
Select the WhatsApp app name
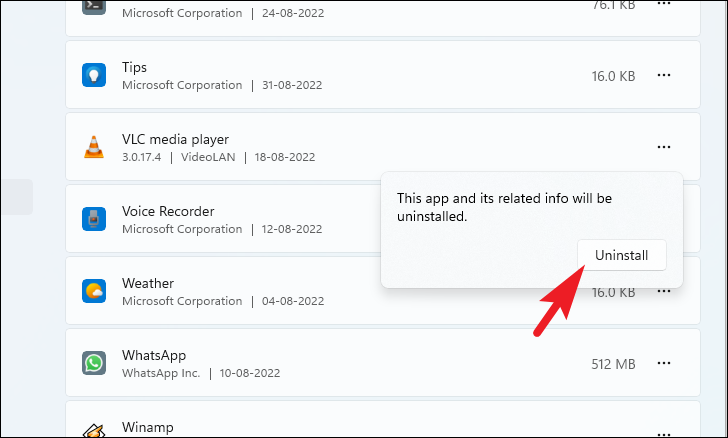click(x=154, y=355)
